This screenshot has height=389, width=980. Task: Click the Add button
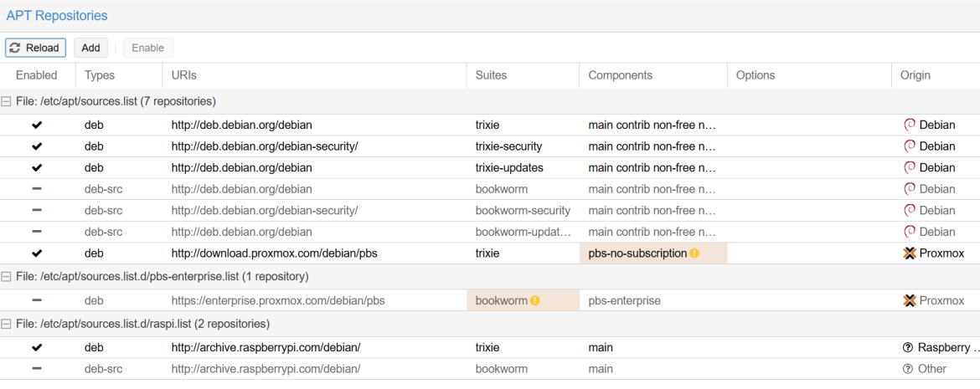click(90, 48)
